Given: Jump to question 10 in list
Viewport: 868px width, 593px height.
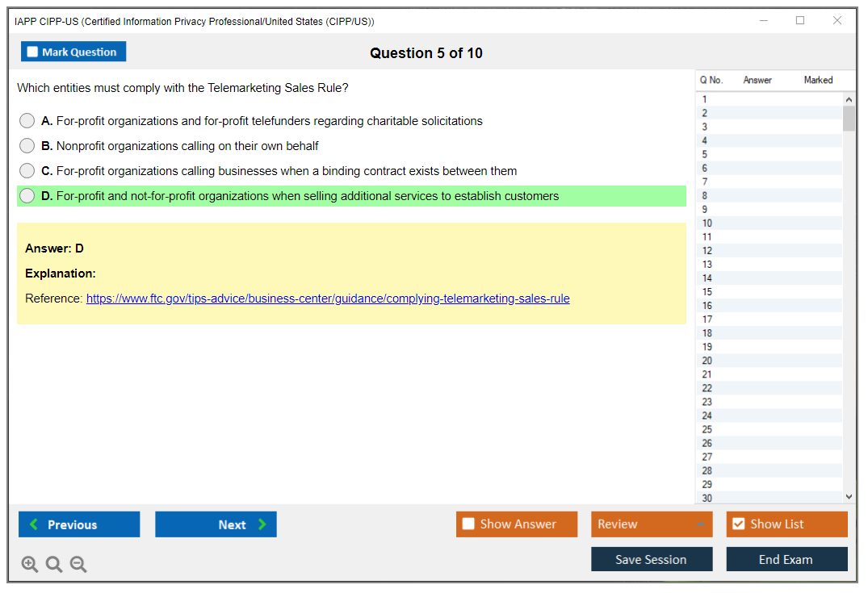Looking at the screenshot, I should (707, 223).
